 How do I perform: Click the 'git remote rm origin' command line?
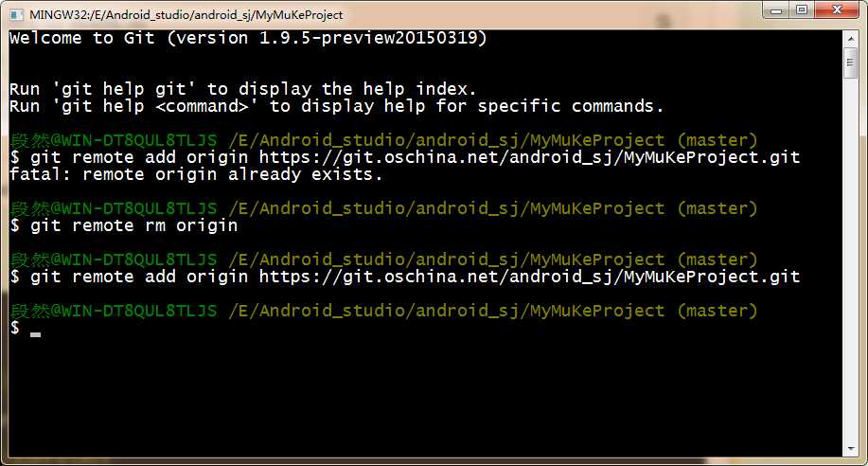click(x=133, y=225)
